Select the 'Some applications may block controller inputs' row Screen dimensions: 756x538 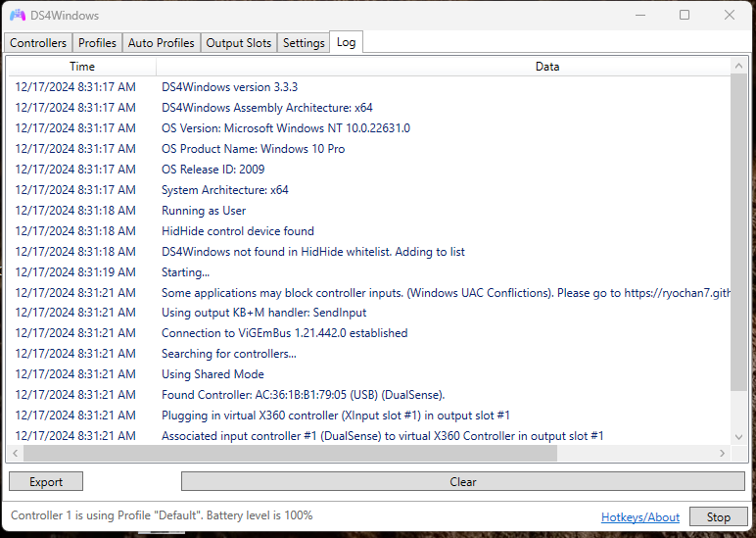pos(370,293)
